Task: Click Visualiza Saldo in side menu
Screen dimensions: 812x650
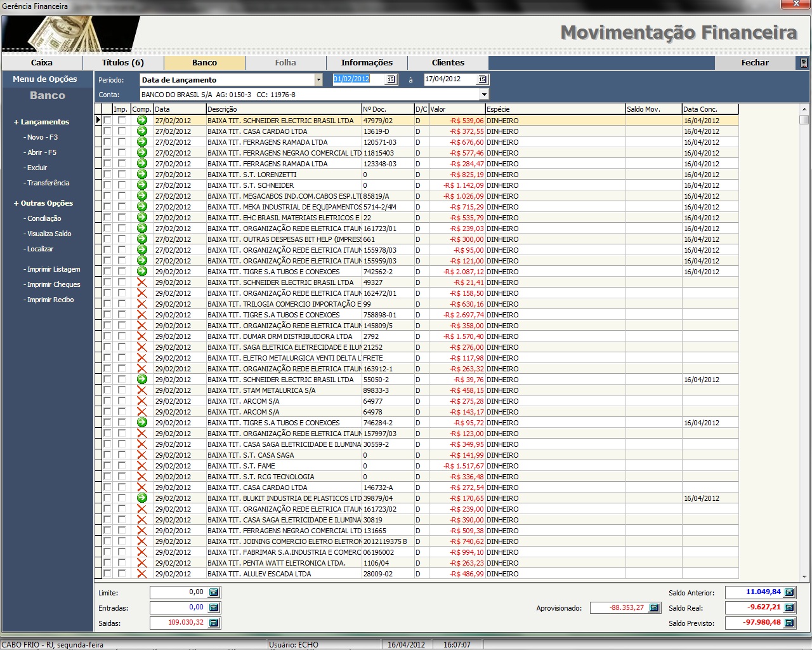Action: [48, 234]
